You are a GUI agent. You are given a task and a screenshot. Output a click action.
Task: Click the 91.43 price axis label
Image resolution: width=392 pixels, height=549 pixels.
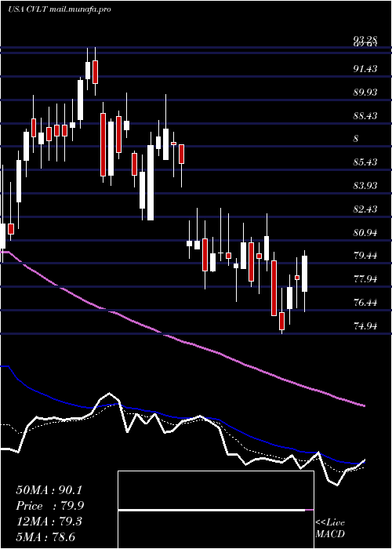tap(365, 69)
